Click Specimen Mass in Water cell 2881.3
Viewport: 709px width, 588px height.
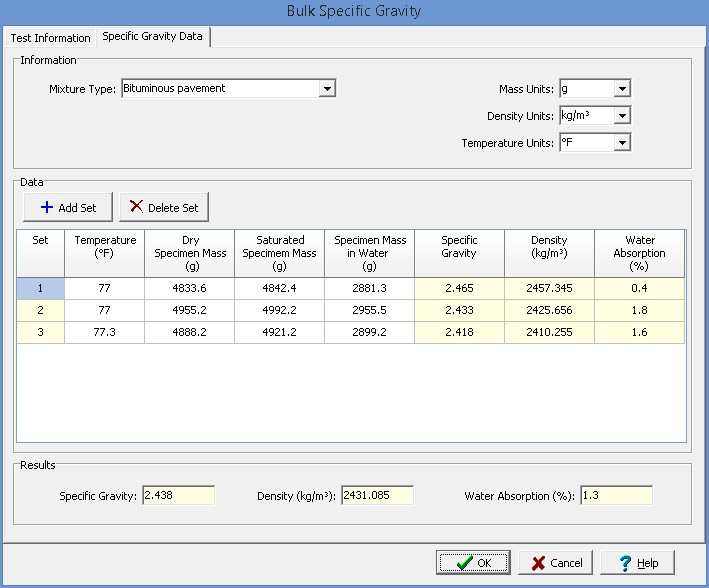pyautogui.click(x=369, y=288)
